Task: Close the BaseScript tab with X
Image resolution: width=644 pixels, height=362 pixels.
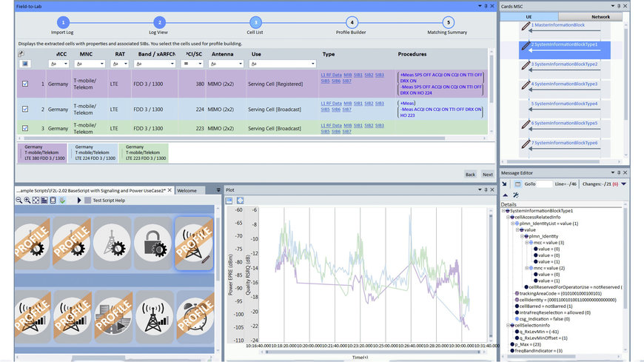Action: point(170,190)
